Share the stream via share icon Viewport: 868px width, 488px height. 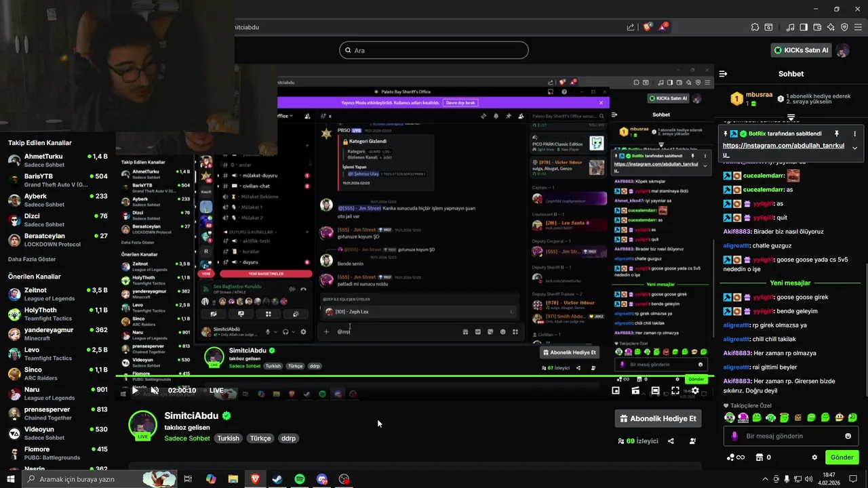click(x=671, y=441)
